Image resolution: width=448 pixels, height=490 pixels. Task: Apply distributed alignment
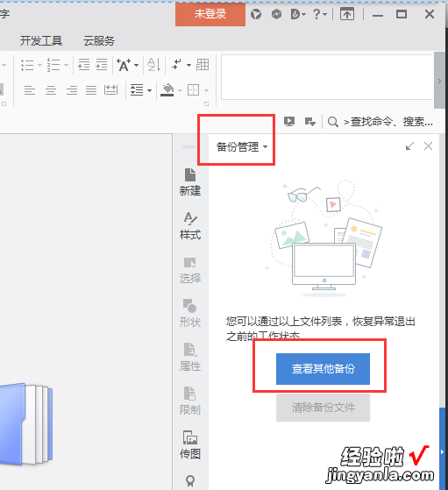click(111, 90)
